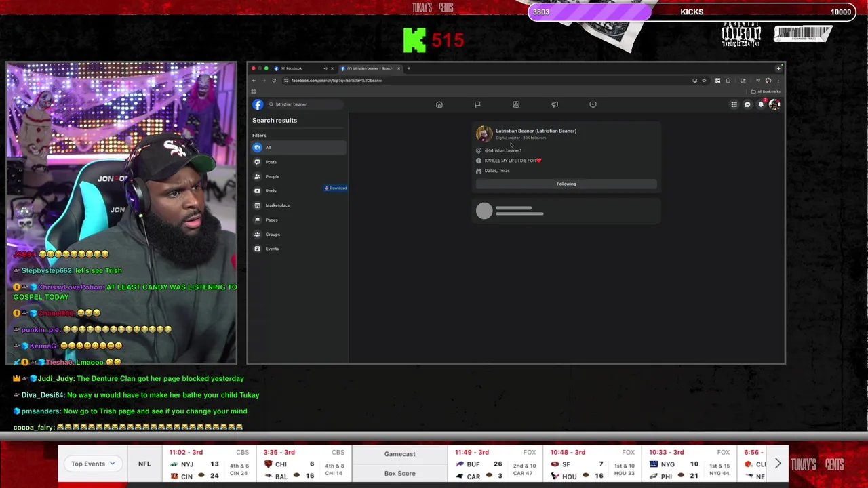Click Latristian Beaner's profile picture

[484, 134]
